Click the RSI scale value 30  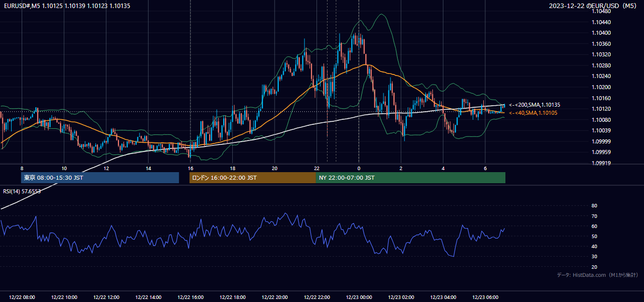tap(594, 257)
